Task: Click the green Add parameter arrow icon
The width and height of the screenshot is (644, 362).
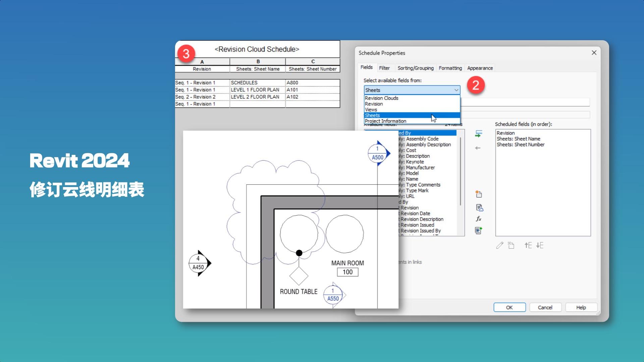Action: coord(478,134)
